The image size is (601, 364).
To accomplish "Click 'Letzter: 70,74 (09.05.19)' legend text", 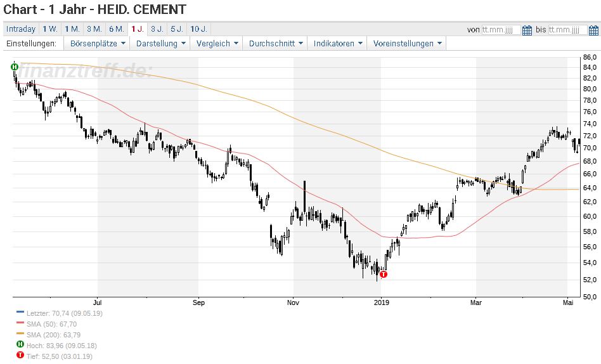I will tap(65, 313).
